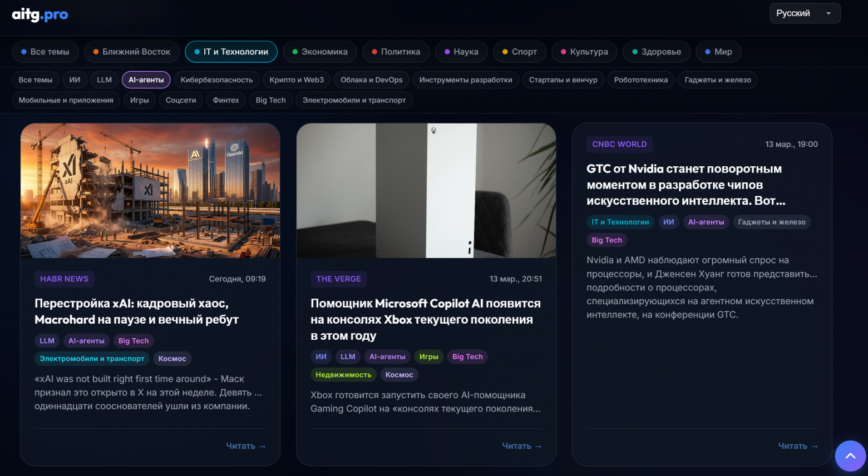The image size is (868, 476).
Task: Click the aitg.pro logo
Action: pyautogui.click(x=40, y=14)
